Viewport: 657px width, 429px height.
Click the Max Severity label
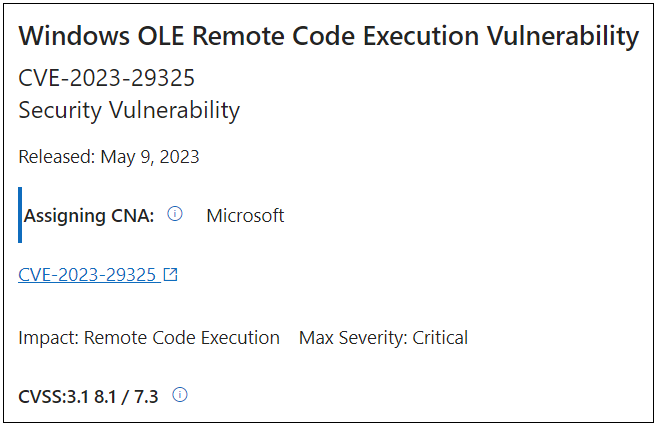point(353,338)
